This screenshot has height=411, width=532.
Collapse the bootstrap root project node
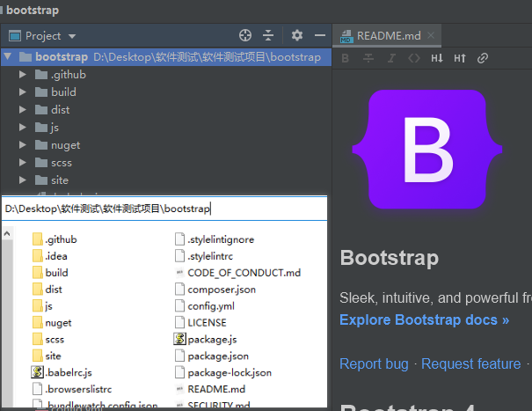8,56
